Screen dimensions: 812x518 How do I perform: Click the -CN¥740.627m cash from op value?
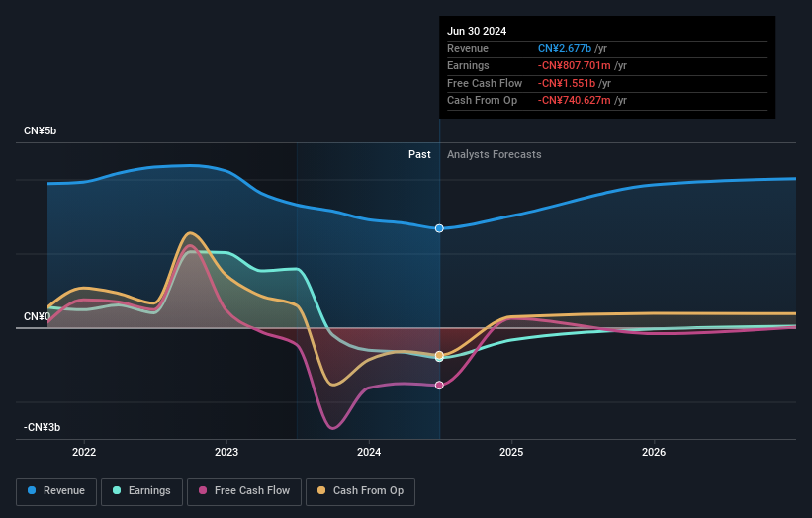(574, 101)
